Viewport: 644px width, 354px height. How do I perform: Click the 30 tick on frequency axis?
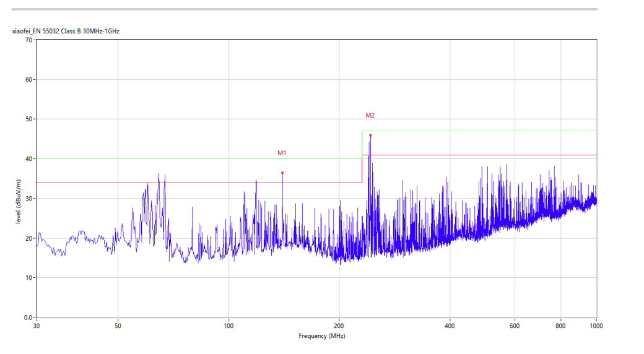37,326
